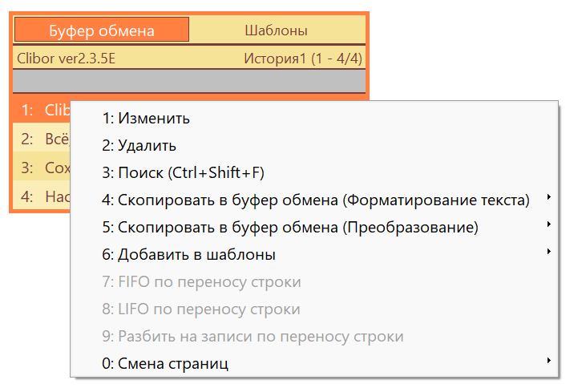582x392 pixels.
Task: Open the Шаблоны tab
Action: coord(277,30)
